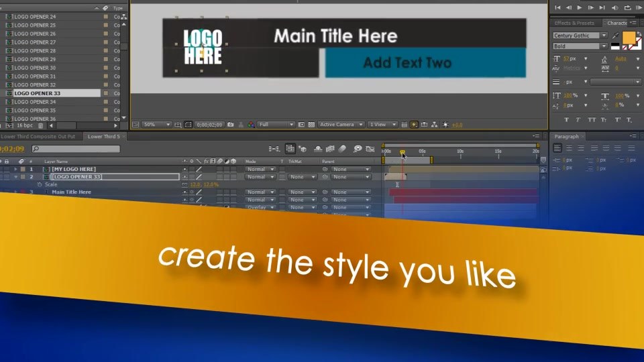Open the Century Gothic font family dropdown
Viewport: 644px width, 362px height.
[580, 36]
